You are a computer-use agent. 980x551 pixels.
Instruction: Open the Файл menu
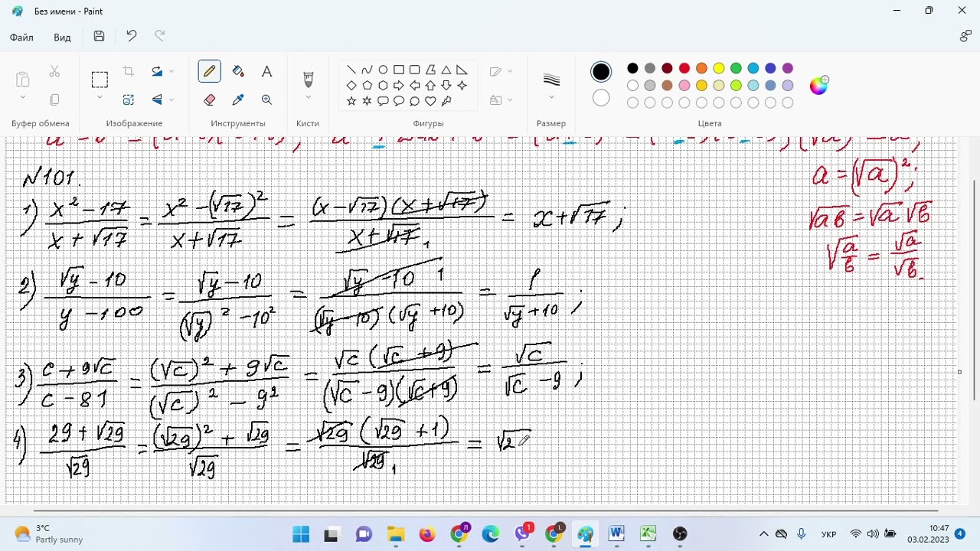[21, 37]
